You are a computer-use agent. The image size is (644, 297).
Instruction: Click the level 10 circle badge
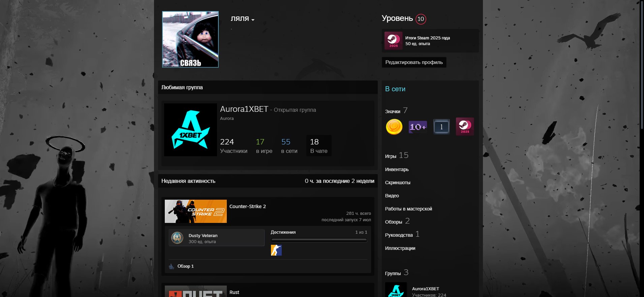click(x=421, y=19)
